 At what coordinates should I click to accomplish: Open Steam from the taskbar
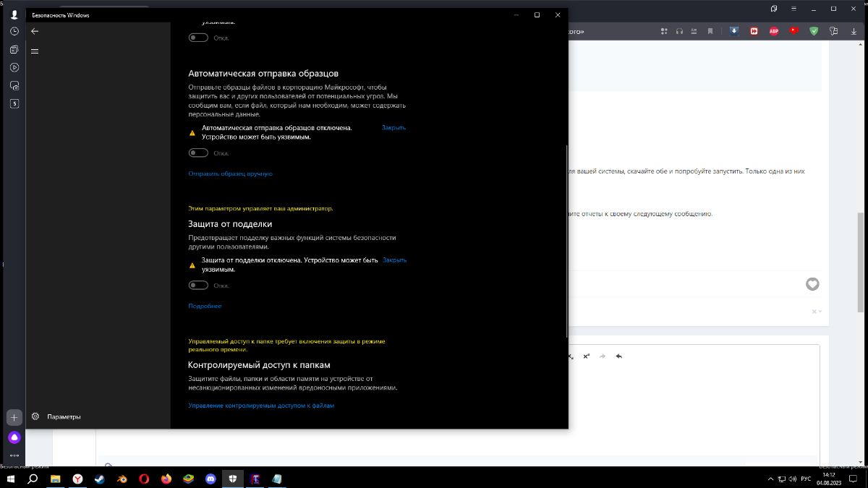pos(99,479)
